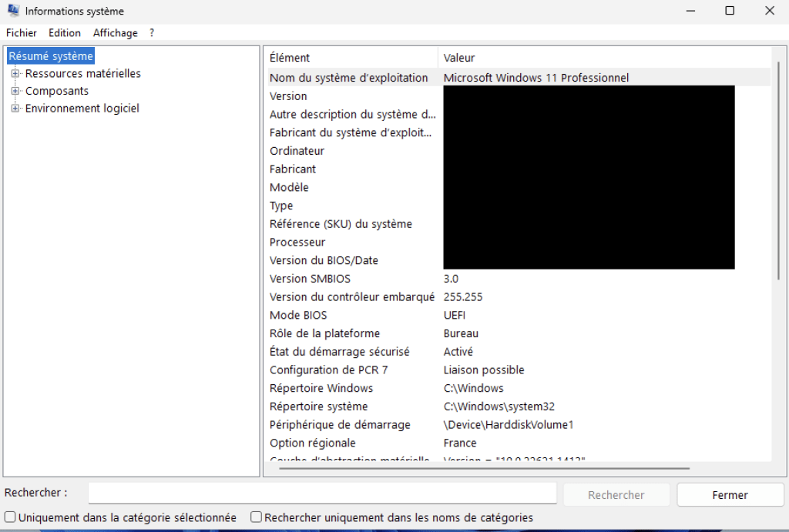Click the Informations système title bar icon
Viewport: 789px width, 532px height.
click(14, 11)
